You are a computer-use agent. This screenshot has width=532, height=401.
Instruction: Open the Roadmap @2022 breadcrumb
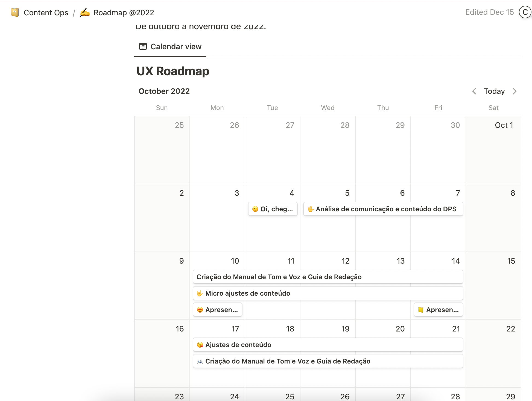(124, 13)
